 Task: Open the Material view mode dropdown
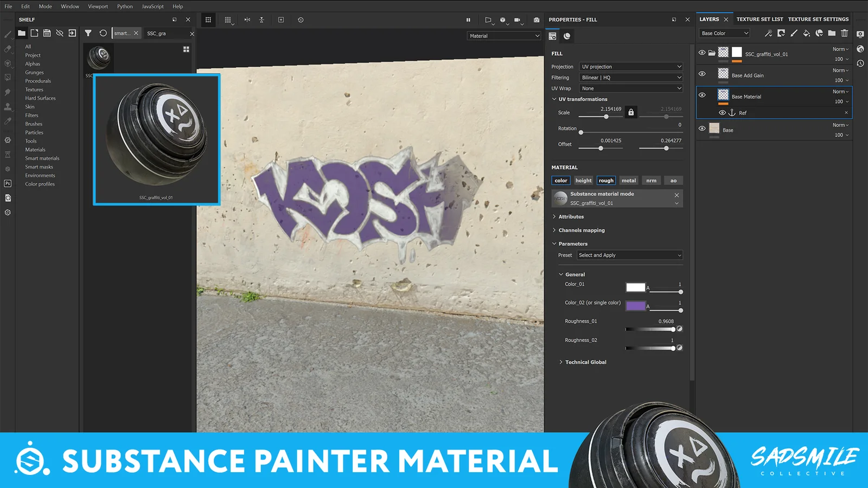[503, 36]
